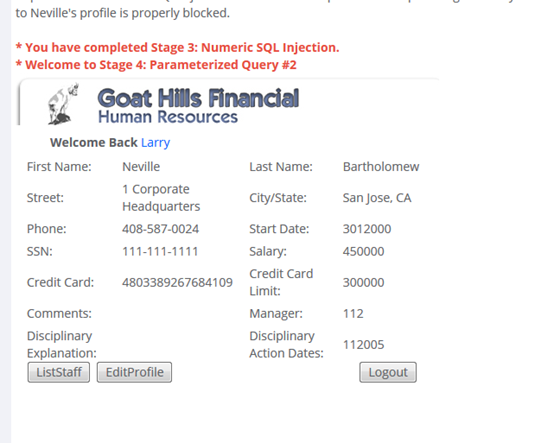The height and width of the screenshot is (443, 554).
Task: Click the ListStaff button
Action: (x=59, y=372)
